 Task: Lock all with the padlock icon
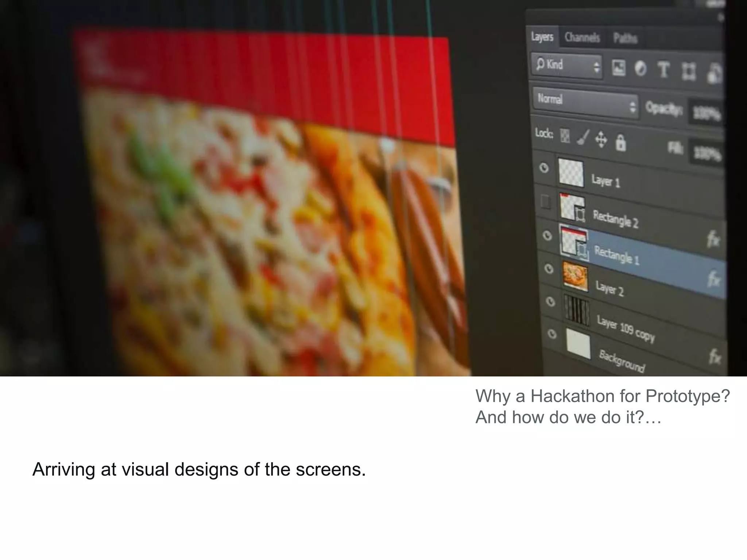pos(620,142)
